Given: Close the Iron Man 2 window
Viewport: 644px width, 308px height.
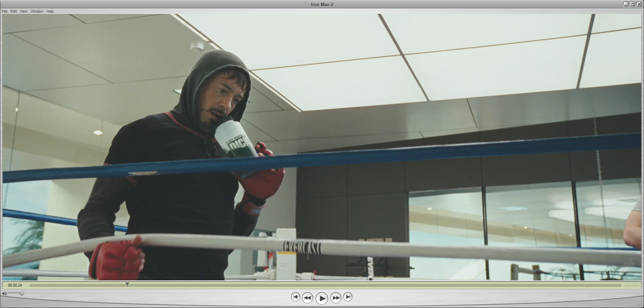Looking at the screenshot, I should click(639, 4).
